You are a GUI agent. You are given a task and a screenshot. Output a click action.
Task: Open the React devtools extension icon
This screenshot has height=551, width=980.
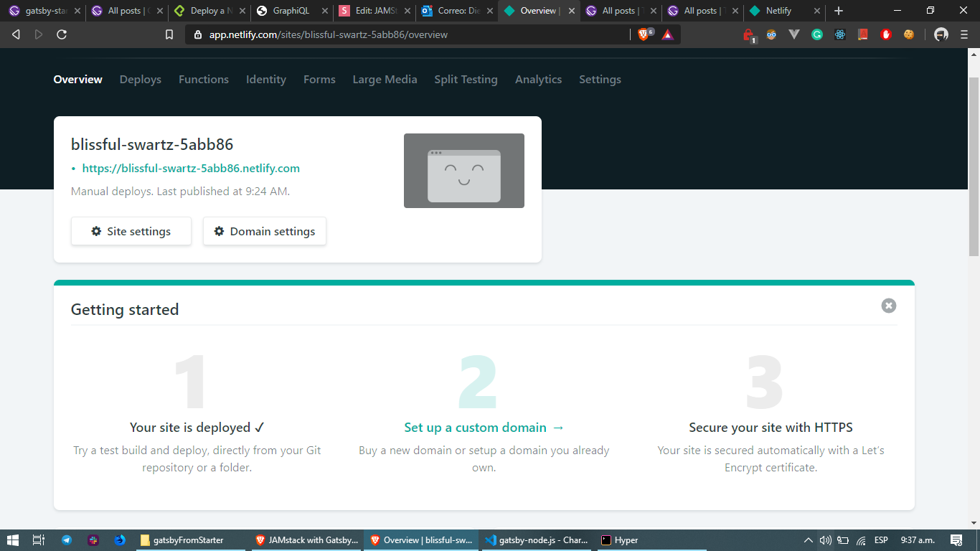pos(840,34)
